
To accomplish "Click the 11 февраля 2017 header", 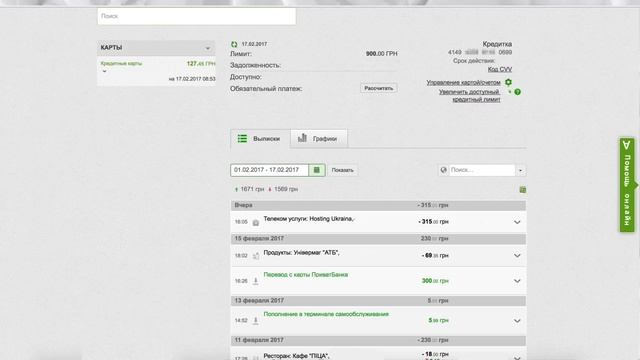I will pos(378,340).
